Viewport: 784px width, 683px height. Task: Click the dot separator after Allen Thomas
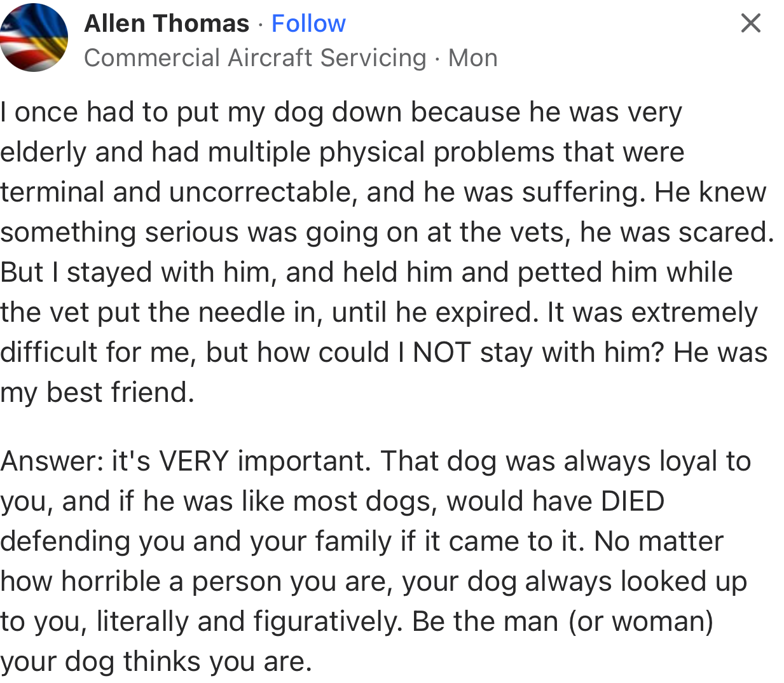coord(261,23)
